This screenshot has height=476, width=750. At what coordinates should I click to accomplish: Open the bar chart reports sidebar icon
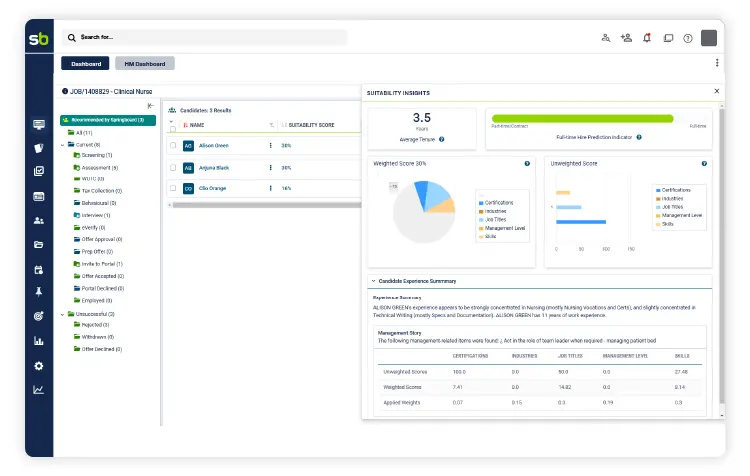point(39,341)
